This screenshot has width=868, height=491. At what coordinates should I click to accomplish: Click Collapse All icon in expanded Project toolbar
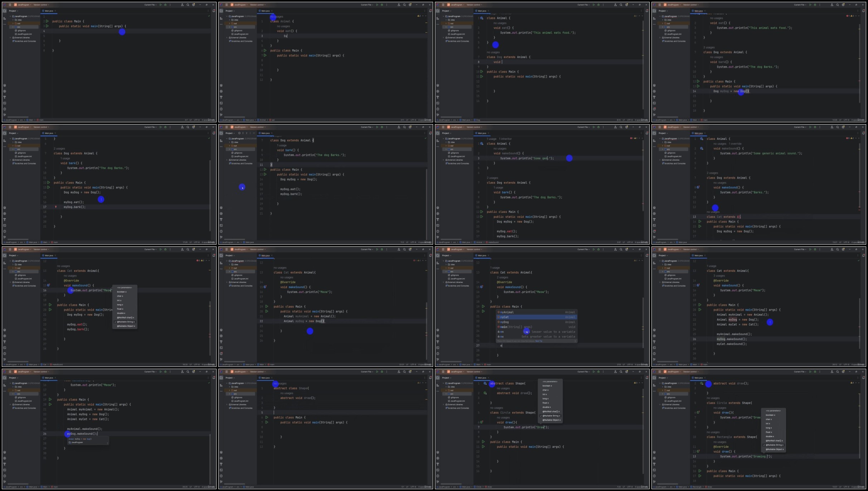(247, 133)
